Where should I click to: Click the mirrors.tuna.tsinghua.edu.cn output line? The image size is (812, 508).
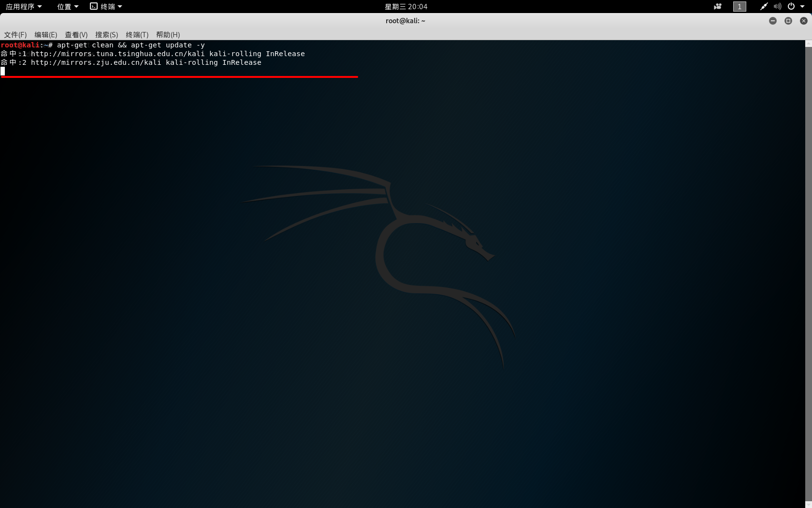(x=153, y=54)
